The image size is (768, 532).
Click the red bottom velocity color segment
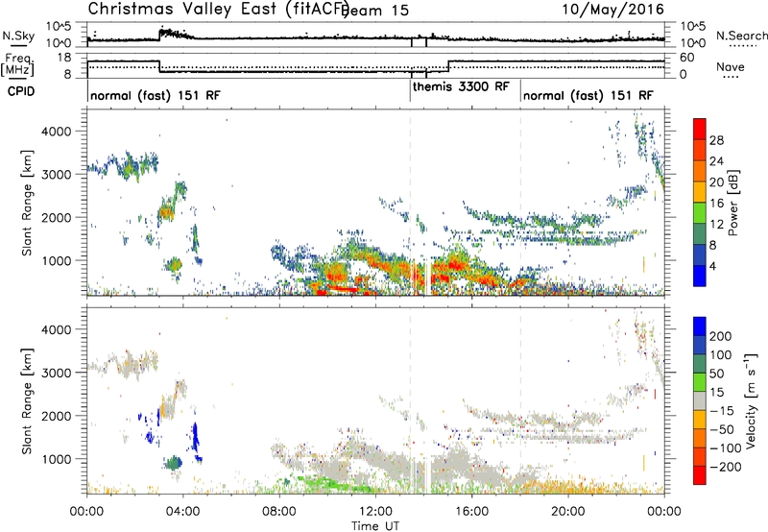(700, 475)
